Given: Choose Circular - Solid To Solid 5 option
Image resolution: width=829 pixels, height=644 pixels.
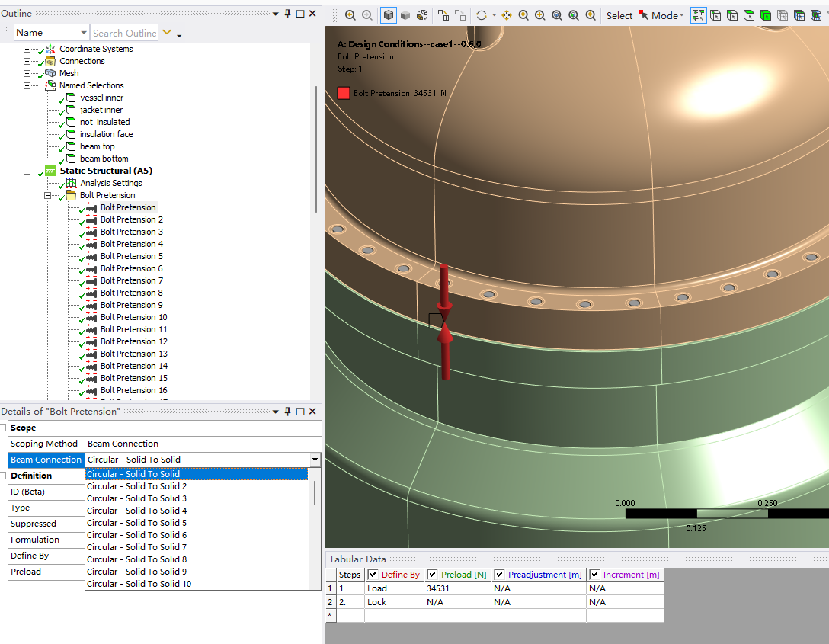Looking at the screenshot, I should [137, 523].
